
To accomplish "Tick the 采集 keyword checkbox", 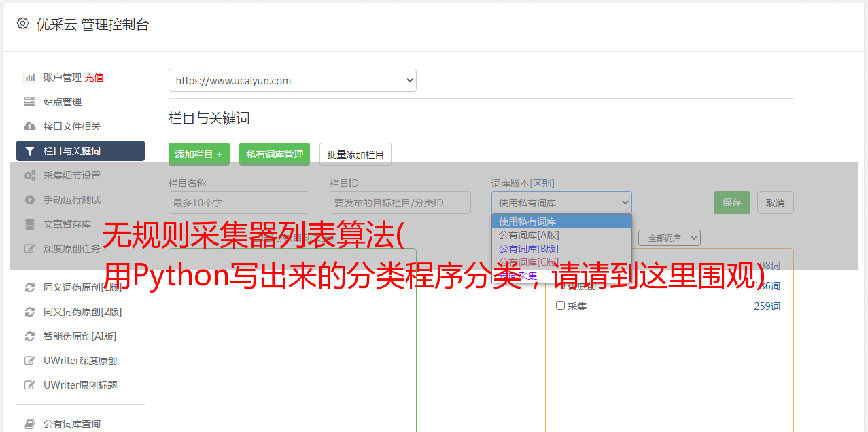I will (x=561, y=306).
